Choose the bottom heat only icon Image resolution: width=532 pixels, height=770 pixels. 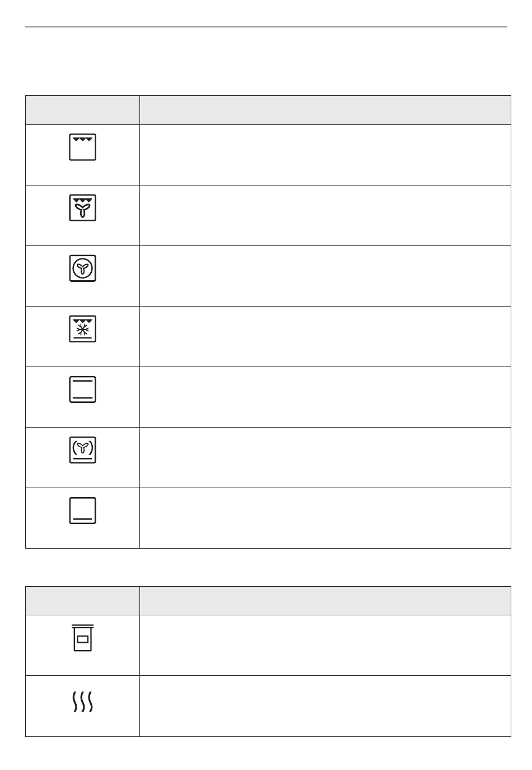[x=83, y=510]
